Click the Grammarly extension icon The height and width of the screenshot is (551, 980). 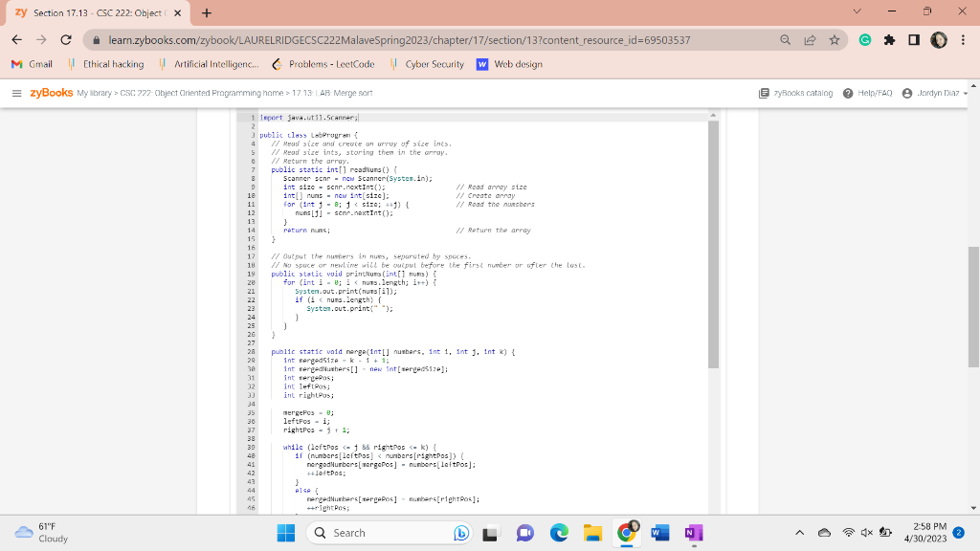[x=867, y=41]
